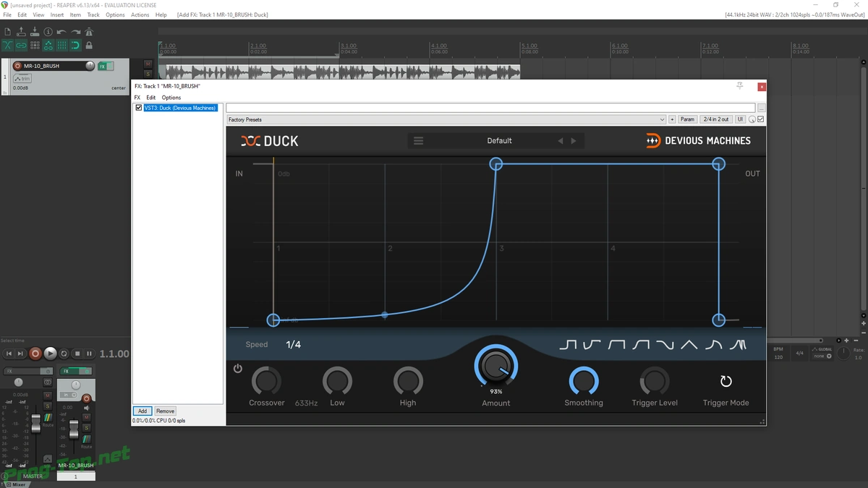The width and height of the screenshot is (868, 488).
Task: Click the transport Play button
Action: (x=50, y=354)
